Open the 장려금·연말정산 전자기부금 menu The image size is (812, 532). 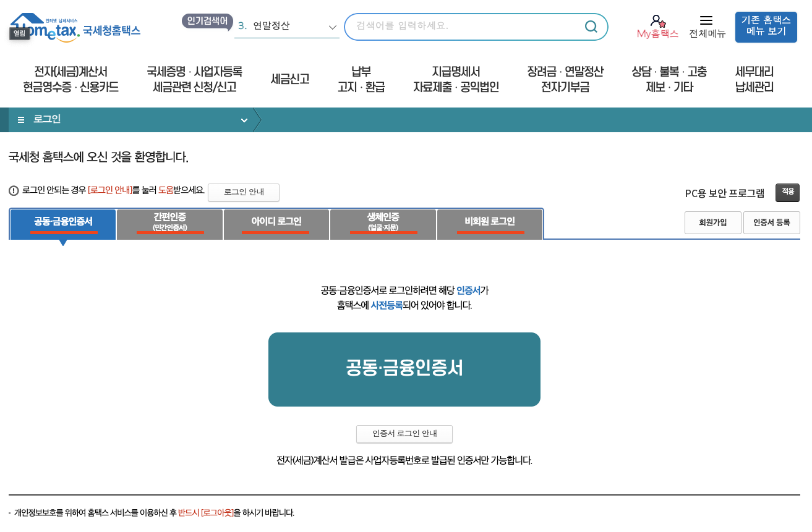point(564,79)
